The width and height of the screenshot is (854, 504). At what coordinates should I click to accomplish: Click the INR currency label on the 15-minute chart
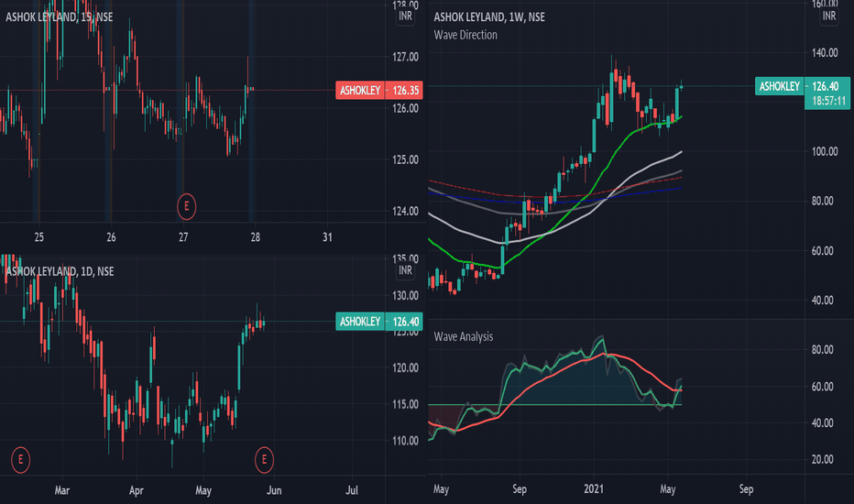405,16
